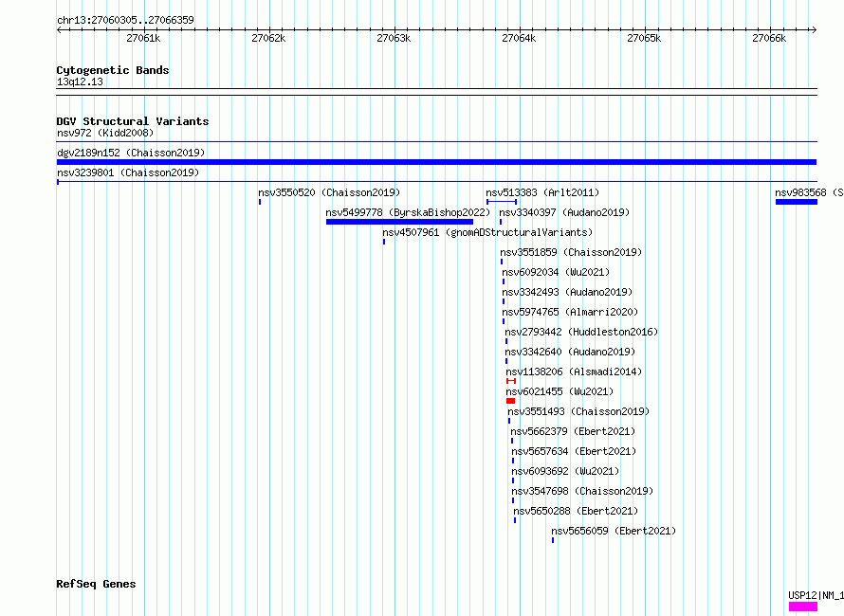Open nsv3342493 (Audano2019) label
Viewport: 844px width, 616px height.
coord(567,292)
